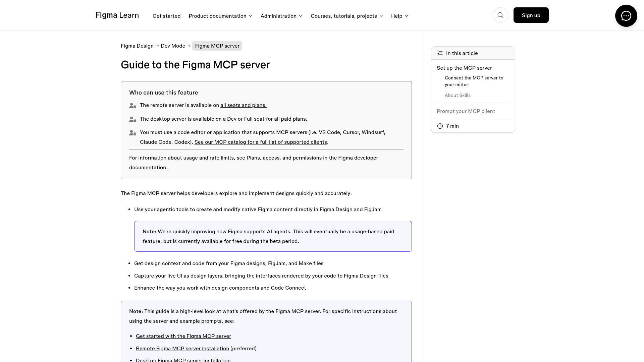This screenshot has width=644, height=362.
Task: Expand the Help dropdown menu
Action: [399, 16]
